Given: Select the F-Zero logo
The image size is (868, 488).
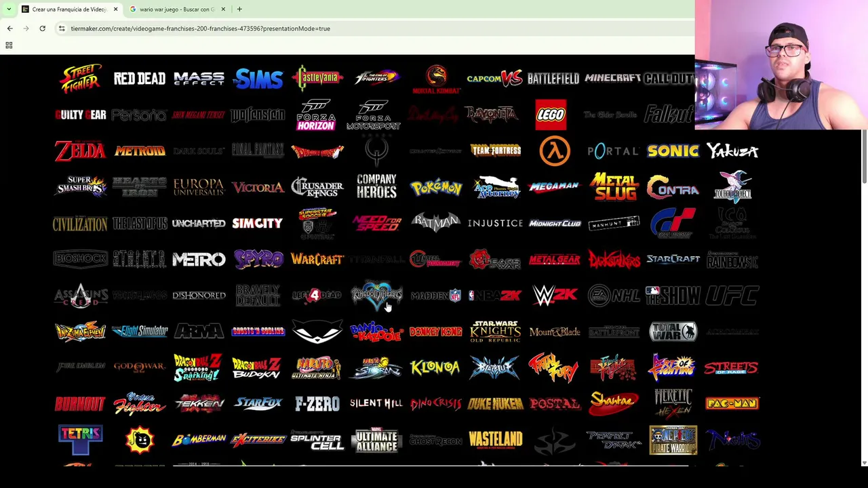Looking at the screenshot, I should (x=317, y=404).
